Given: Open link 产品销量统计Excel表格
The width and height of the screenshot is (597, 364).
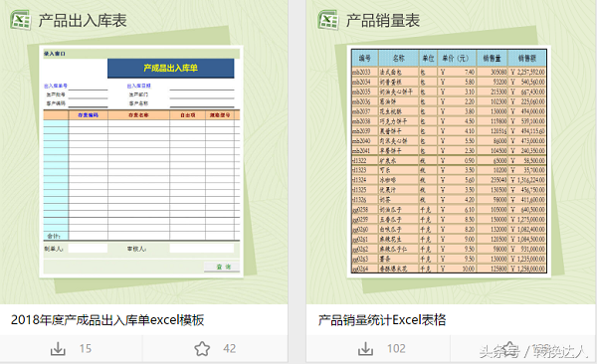Looking at the screenshot, I should click(382, 320).
